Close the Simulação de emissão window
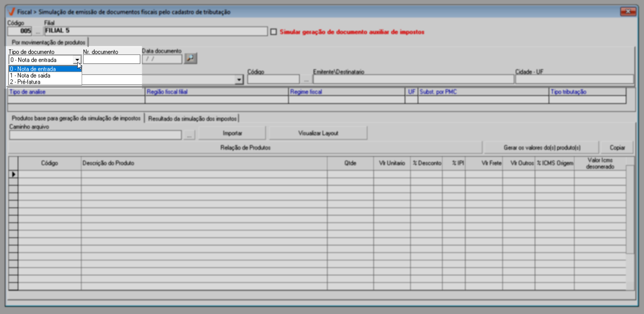 tap(628, 12)
